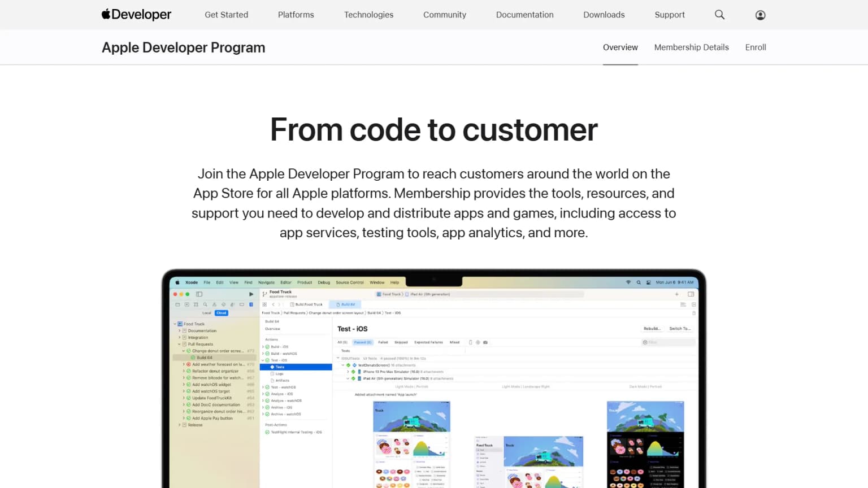The height and width of the screenshot is (488, 868).
Task: Expand iPhone 13 Pro Max Simulator test row
Action: 348,372
